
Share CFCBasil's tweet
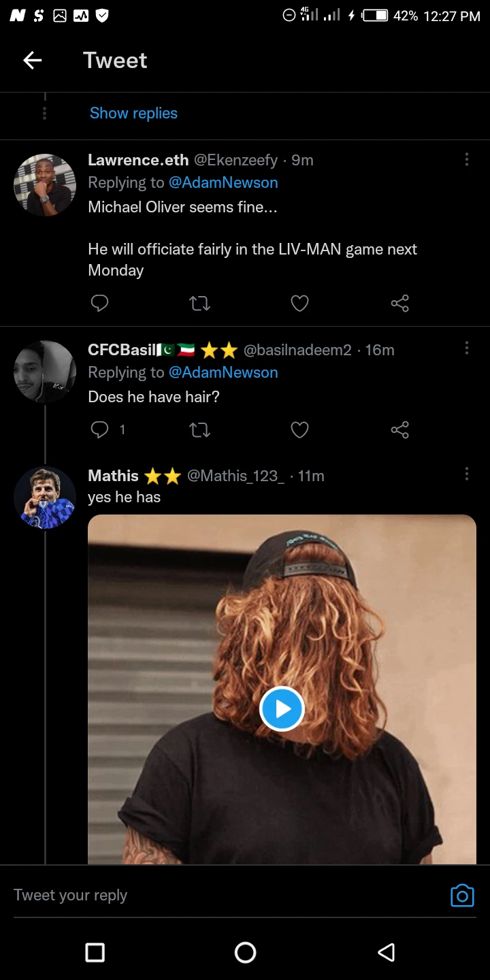coord(399,429)
